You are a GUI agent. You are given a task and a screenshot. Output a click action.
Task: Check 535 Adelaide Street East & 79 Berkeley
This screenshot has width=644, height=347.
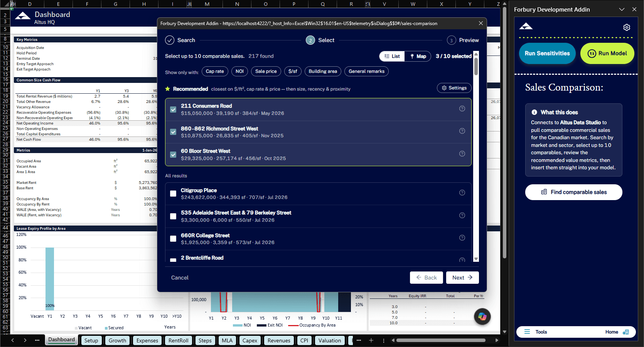(173, 216)
